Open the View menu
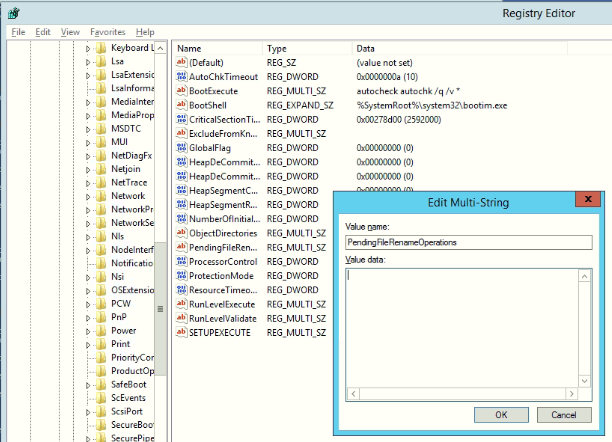Screen dimensions: 612x442 (x=70, y=32)
